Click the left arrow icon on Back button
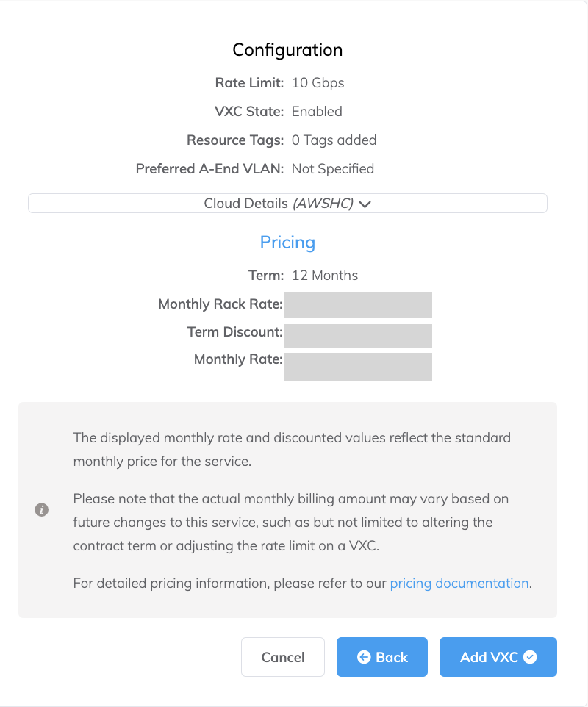The image size is (588, 707). tap(364, 657)
